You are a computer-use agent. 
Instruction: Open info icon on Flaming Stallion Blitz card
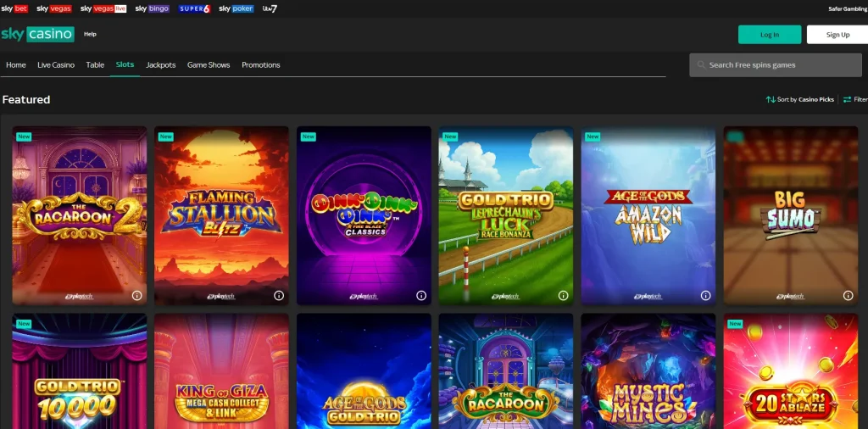pos(279,296)
